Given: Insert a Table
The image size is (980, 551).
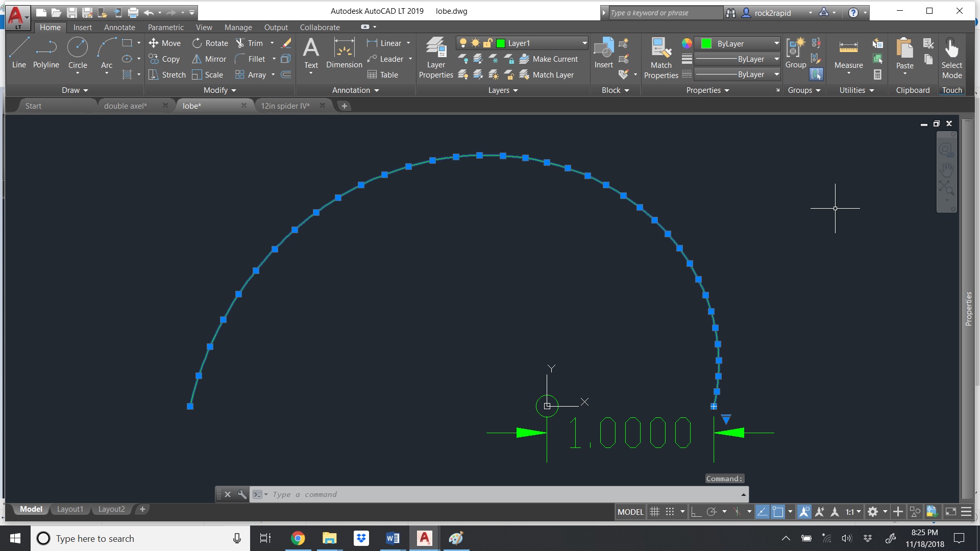Looking at the screenshot, I should (x=382, y=75).
